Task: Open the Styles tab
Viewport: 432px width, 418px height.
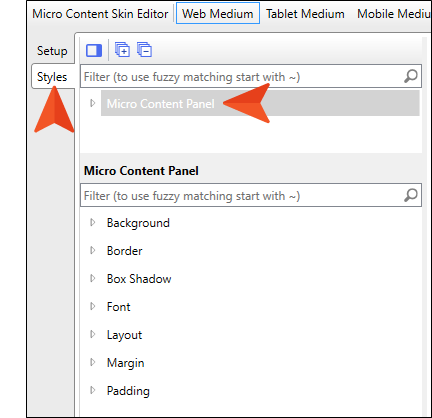Action: click(x=52, y=77)
